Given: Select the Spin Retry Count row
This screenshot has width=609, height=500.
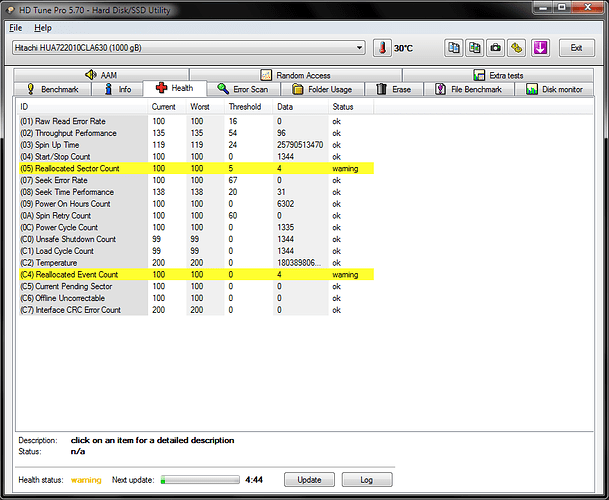Looking at the screenshot, I should pyautogui.click(x=196, y=216).
